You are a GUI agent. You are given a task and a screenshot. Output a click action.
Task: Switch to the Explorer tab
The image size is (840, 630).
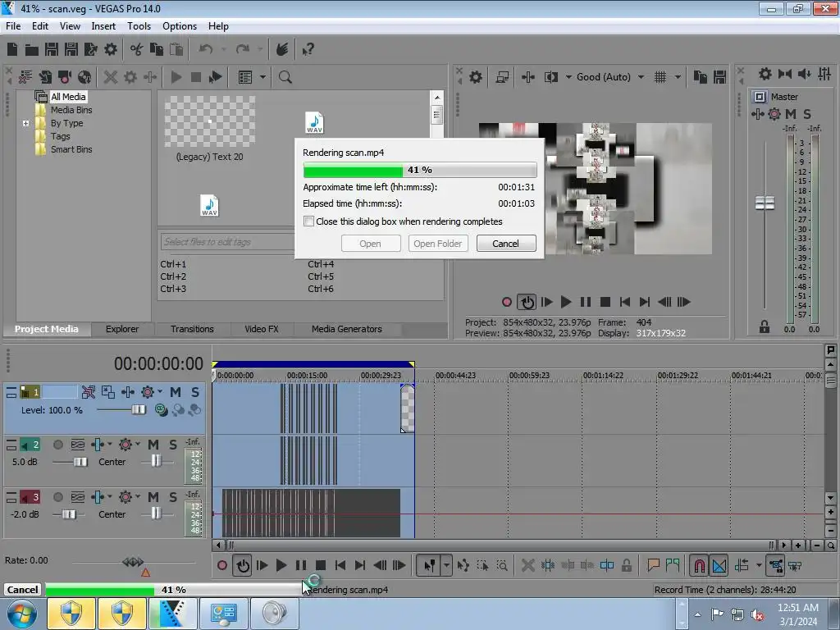pos(122,329)
